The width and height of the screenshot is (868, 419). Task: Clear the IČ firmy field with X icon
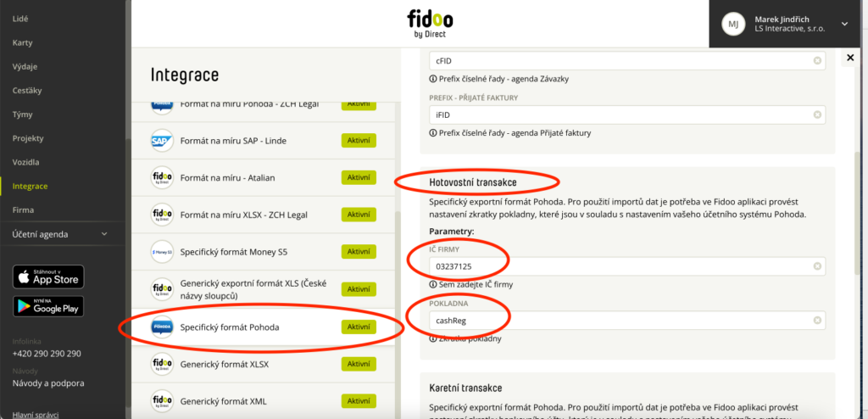(x=817, y=266)
